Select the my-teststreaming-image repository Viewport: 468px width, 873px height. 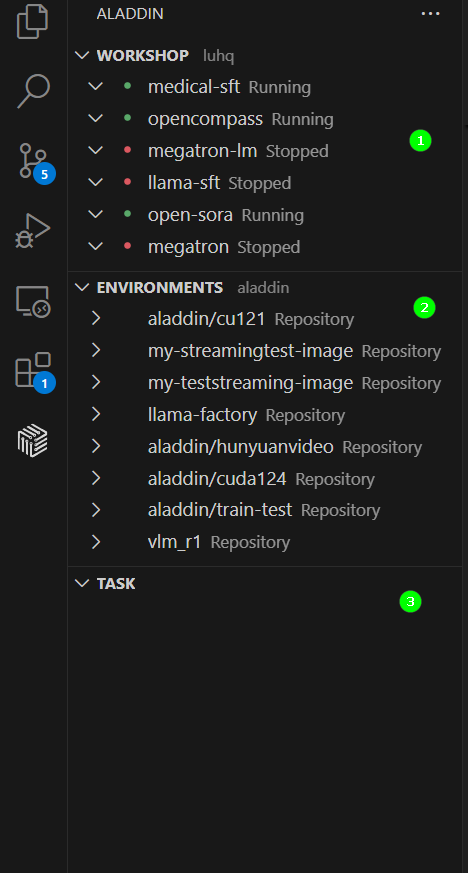(265, 382)
